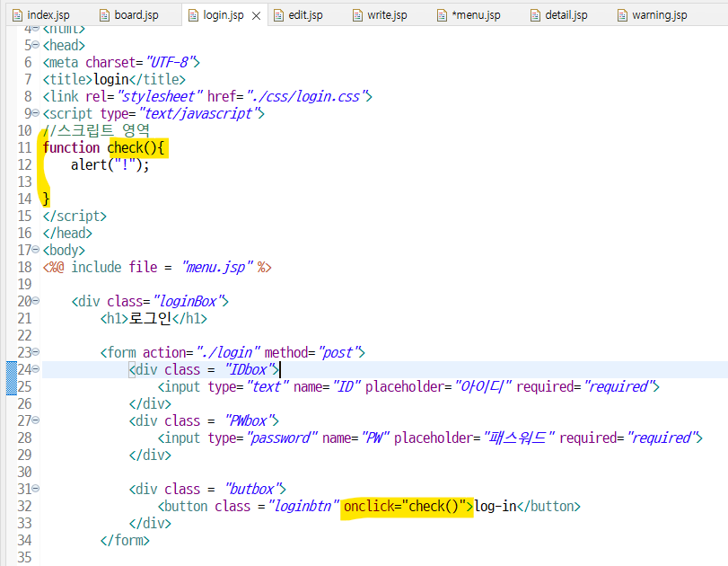Click the index.jsp file icon
This screenshot has width=728, height=566.
click(x=17, y=16)
